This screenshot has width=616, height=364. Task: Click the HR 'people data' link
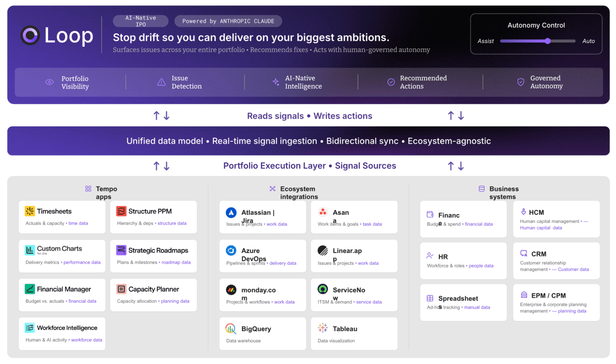[x=481, y=266]
